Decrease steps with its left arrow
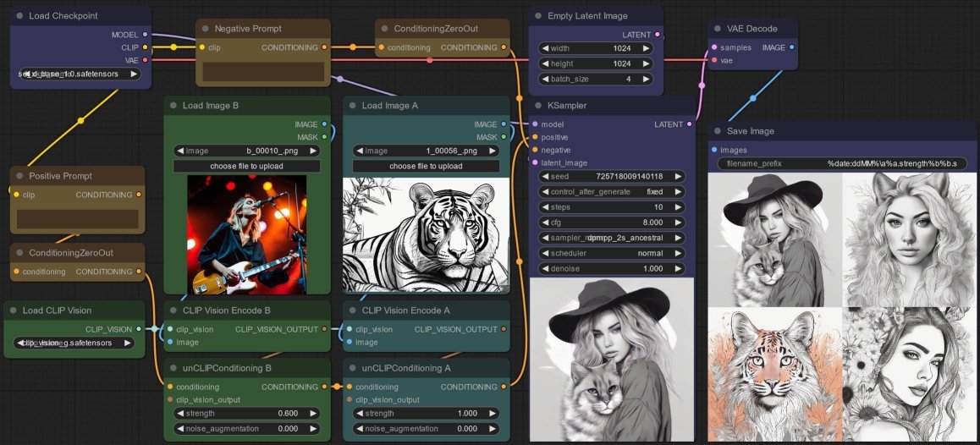Viewport: 980px width, 445px height. click(545, 207)
